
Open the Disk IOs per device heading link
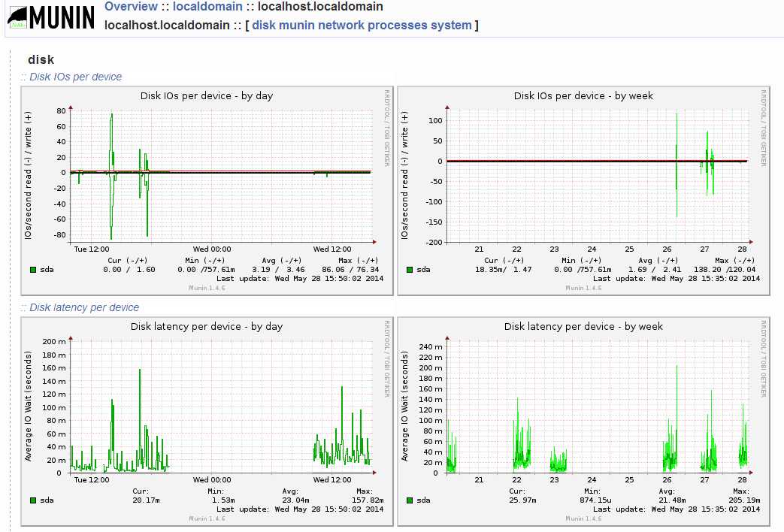coord(75,77)
